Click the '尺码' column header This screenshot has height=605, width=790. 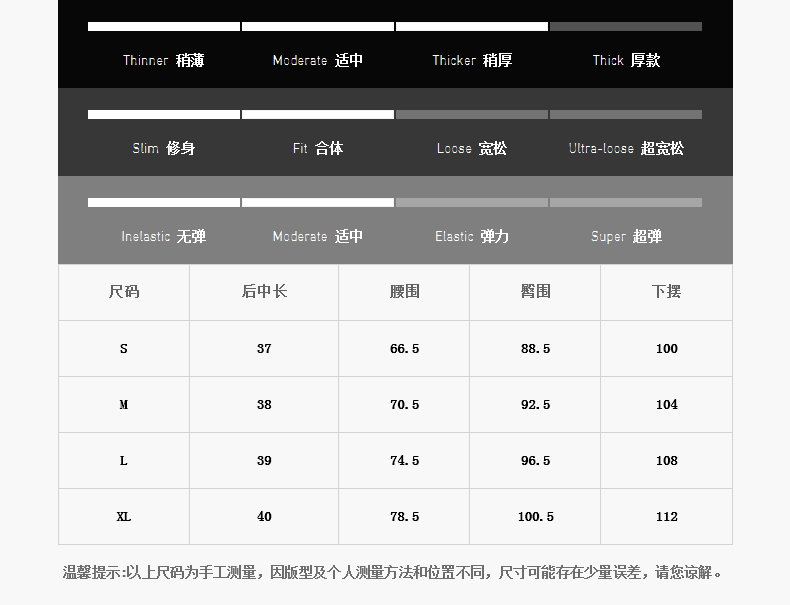coord(124,291)
